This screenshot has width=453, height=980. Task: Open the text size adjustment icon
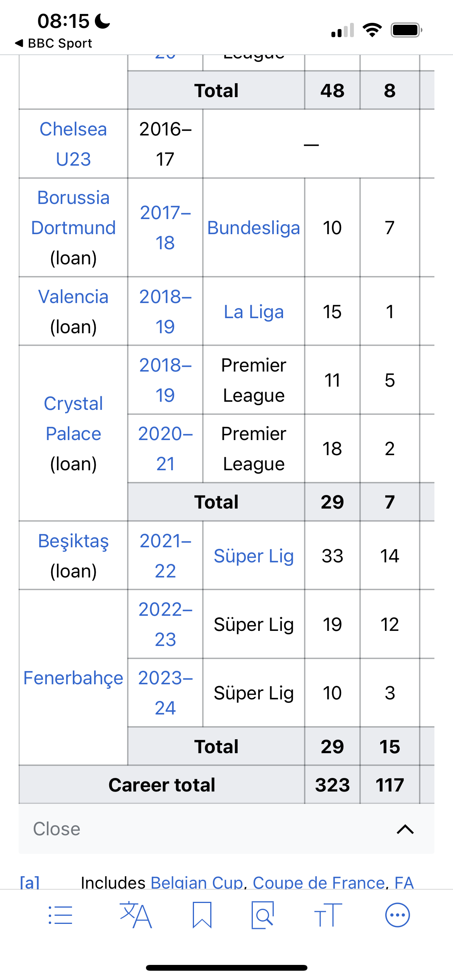tap(328, 915)
